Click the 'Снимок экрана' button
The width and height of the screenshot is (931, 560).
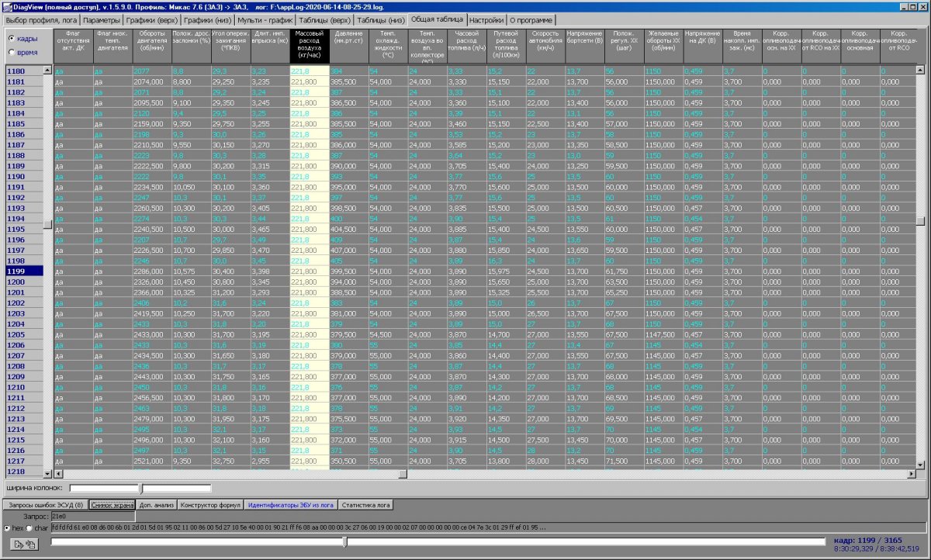[x=112, y=505]
